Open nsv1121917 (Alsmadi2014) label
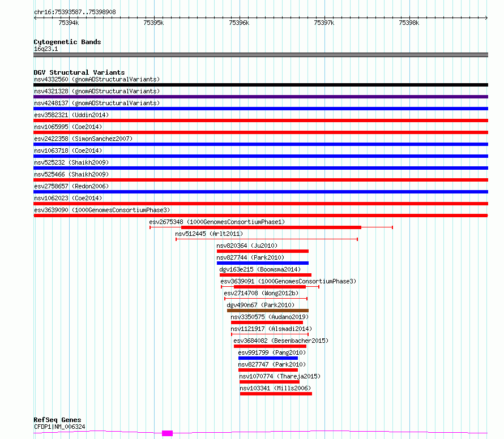504x439 pixels. [271, 329]
